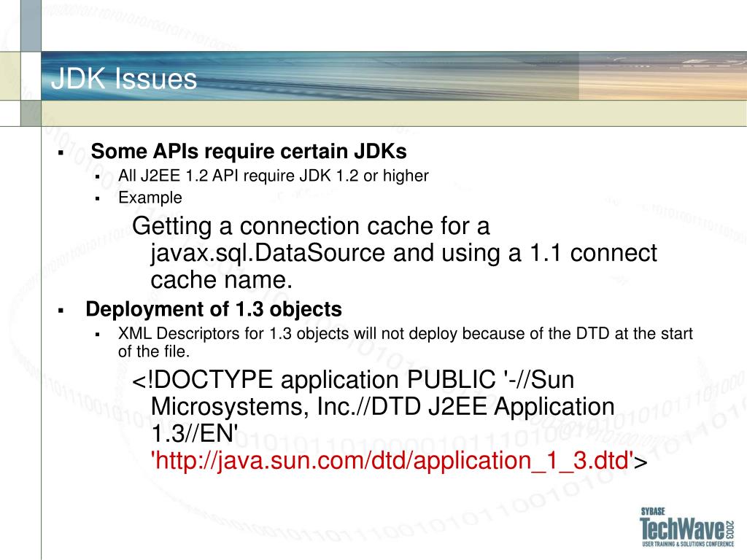Click the 'of the file.' text
The image size is (747, 560).
154,351
